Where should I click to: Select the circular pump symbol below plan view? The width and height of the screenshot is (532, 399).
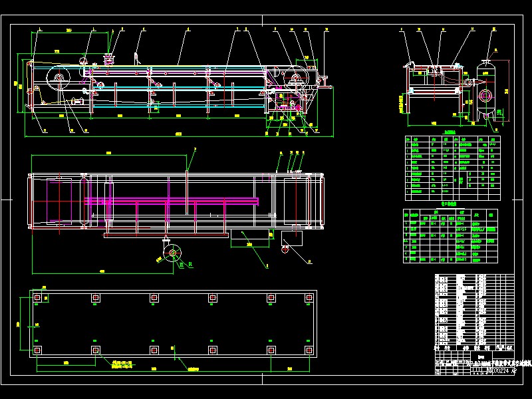tap(174, 253)
